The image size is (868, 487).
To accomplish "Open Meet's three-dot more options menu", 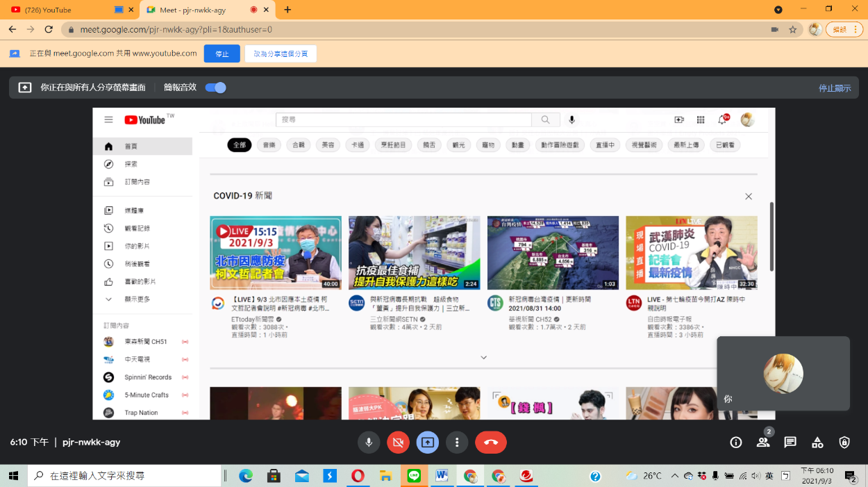I will coord(457,443).
